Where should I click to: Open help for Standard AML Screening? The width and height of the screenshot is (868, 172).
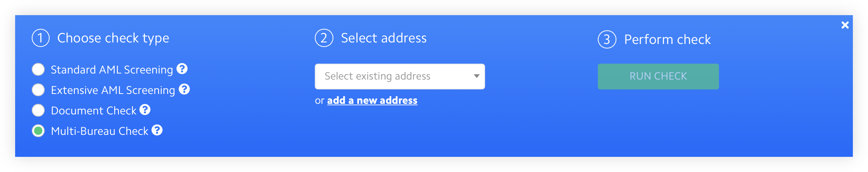(x=182, y=69)
